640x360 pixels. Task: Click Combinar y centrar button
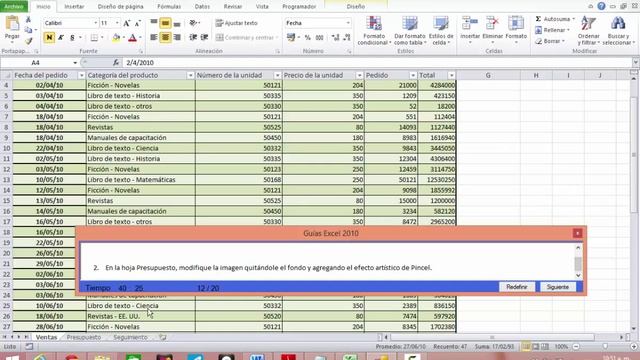coord(246,38)
